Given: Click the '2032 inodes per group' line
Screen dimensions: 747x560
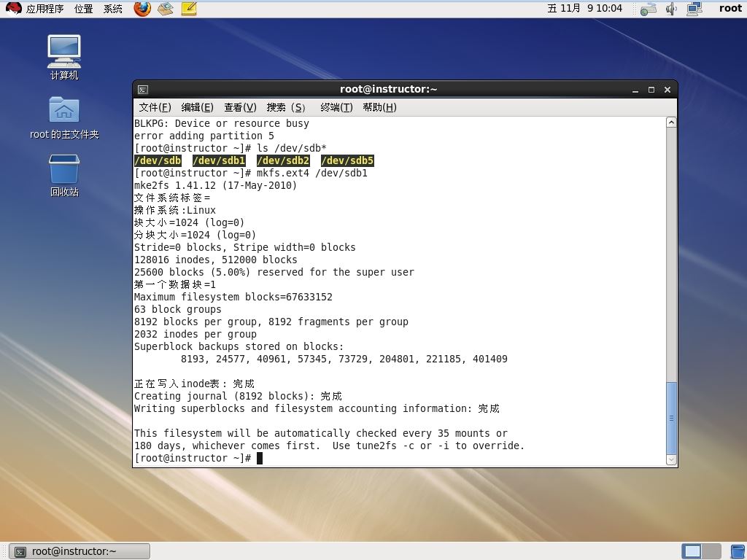Looking at the screenshot, I should [x=196, y=334].
